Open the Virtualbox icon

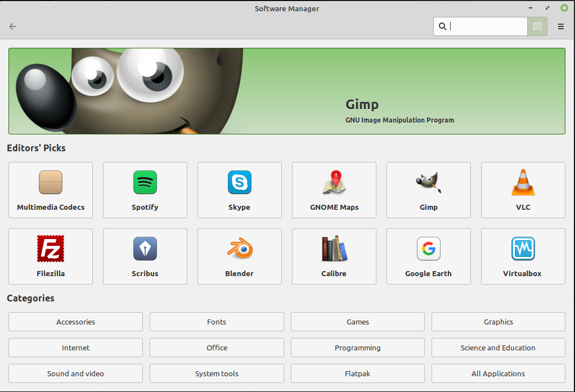coord(523,249)
